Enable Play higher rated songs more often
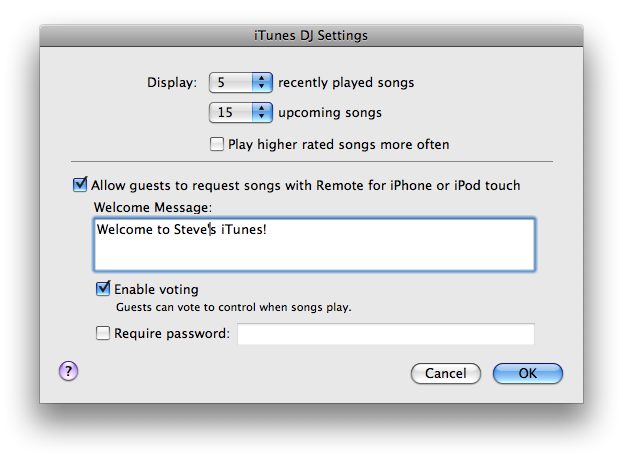This screenshot has height=458, width=623. (217, 144)
